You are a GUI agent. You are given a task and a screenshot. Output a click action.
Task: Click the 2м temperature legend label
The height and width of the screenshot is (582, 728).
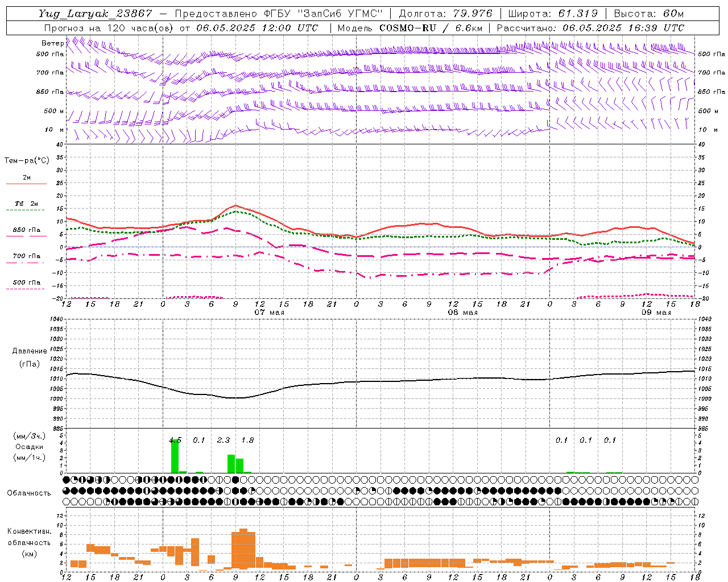26,177
